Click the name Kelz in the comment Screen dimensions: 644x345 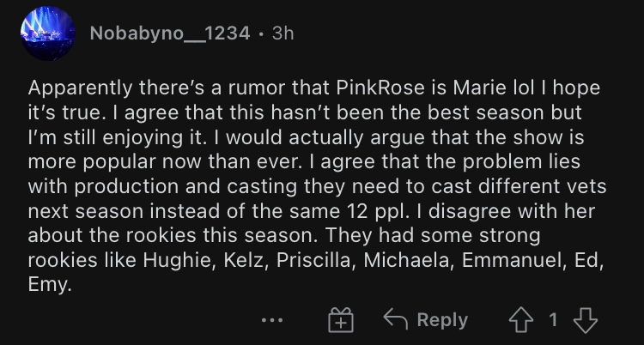[x=246, y=260]
